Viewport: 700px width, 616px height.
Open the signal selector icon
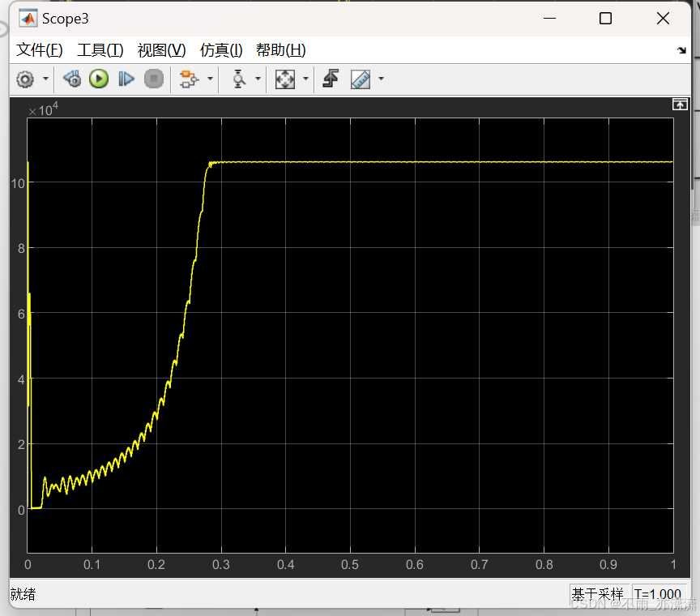tap(189, 79)
